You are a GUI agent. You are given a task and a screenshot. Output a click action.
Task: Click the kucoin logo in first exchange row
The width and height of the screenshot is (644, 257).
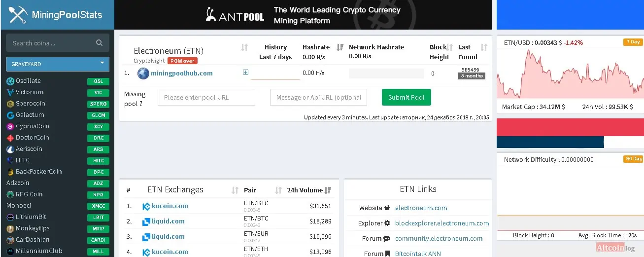[146, 206]
